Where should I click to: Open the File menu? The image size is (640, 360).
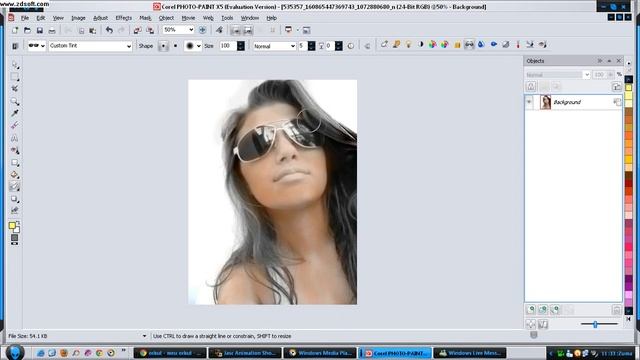[25, 18]
